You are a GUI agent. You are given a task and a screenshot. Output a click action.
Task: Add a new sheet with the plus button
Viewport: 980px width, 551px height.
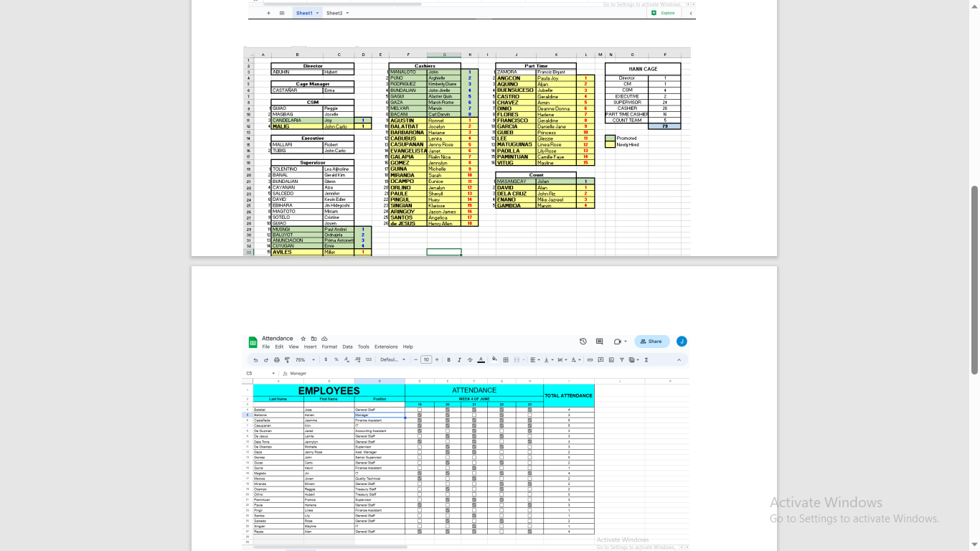click(269, 13)
